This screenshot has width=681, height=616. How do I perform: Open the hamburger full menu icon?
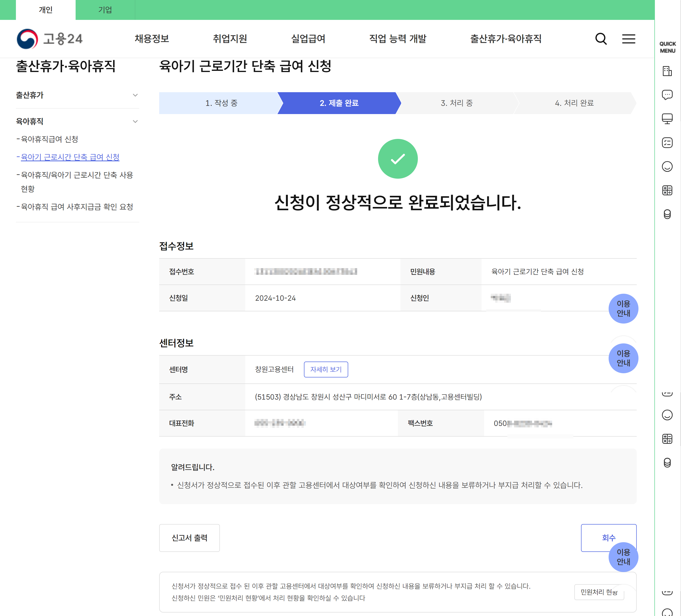(x=628, y=39)
